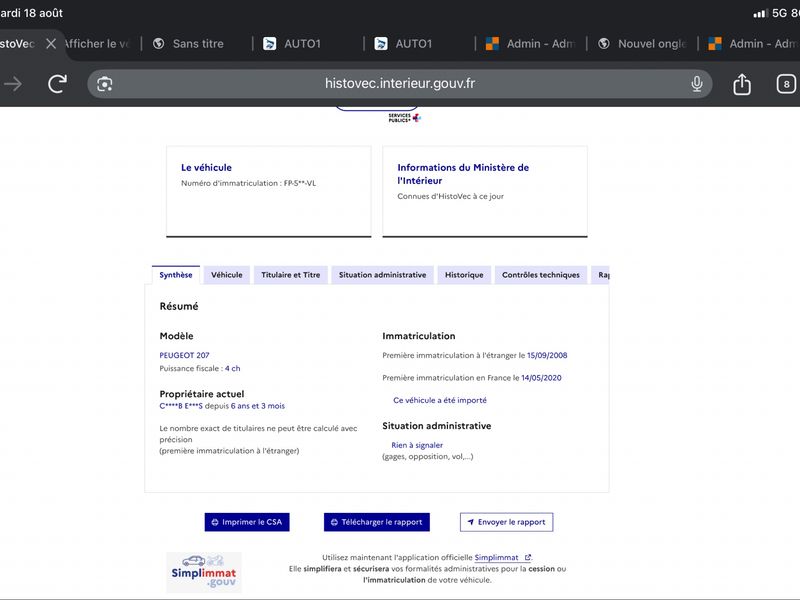
Task: Open the Titulaire et Titre tab
Action: pos(291,275)
